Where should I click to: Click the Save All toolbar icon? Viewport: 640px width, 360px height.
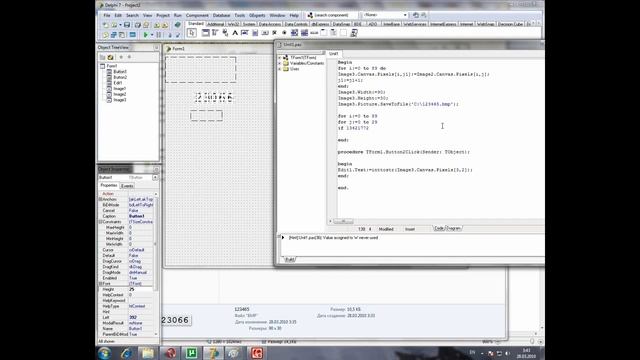click(138, 25)
